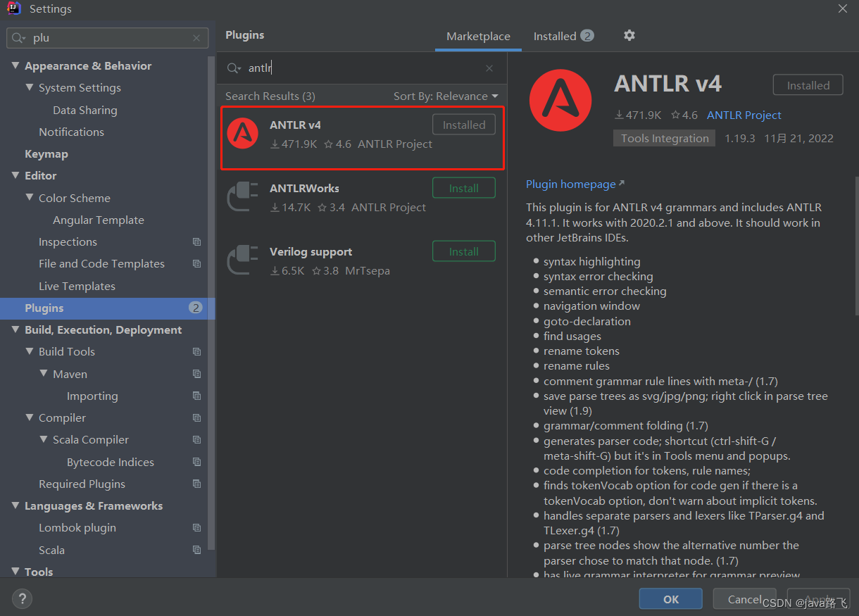The width and height of the screenshot is (859, 616).
Task: Collapse the Scala Compiler node
Action: pos(44,439)
